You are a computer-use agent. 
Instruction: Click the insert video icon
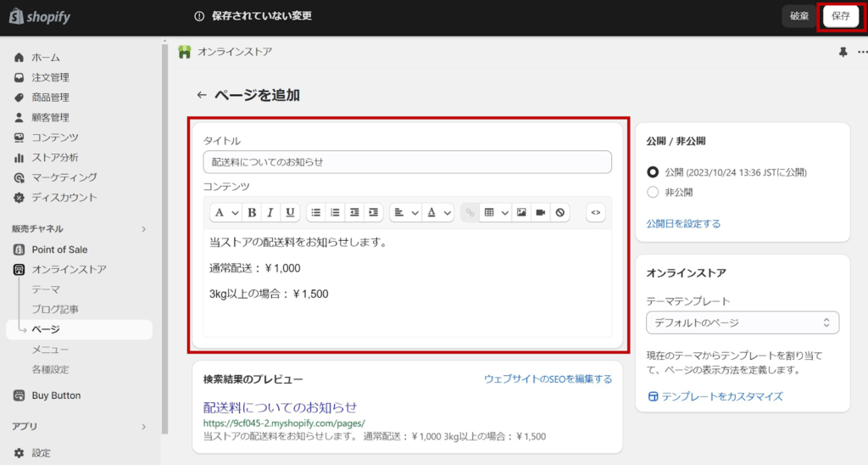point(541,212)
